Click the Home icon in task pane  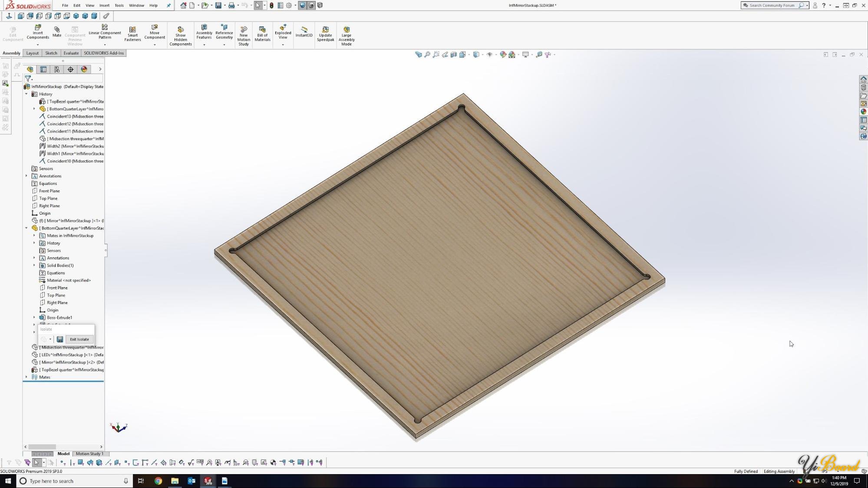tap(863, 79)
